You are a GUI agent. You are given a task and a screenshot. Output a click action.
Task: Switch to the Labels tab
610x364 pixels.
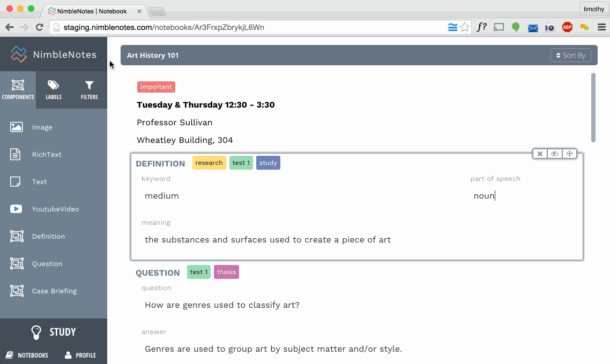click(x=54, y=90)
